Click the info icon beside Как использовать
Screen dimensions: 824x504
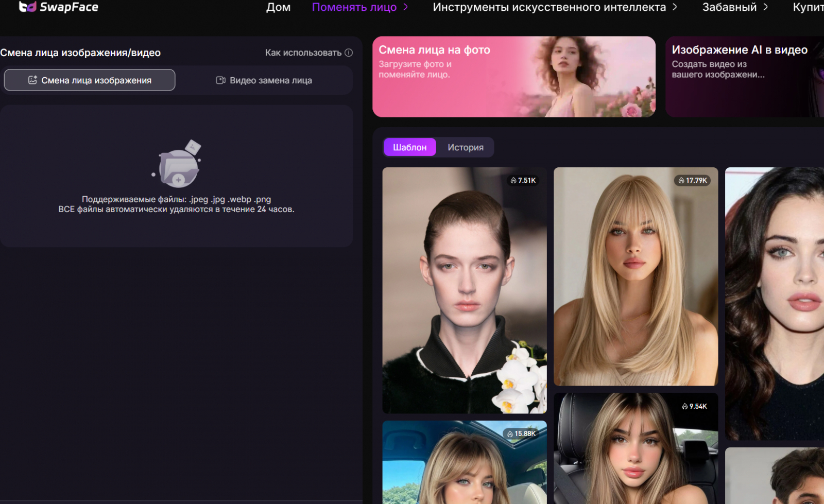349,53
